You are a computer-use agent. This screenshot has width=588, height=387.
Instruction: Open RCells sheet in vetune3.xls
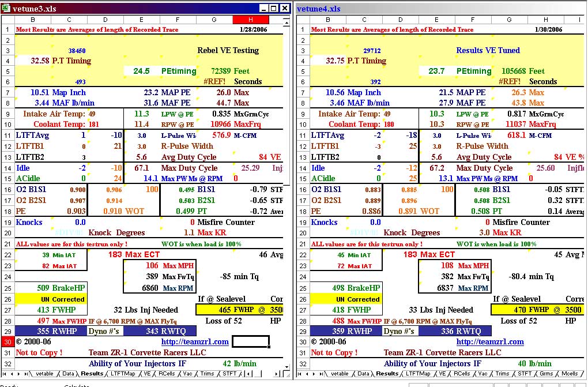tap(167, 374)
